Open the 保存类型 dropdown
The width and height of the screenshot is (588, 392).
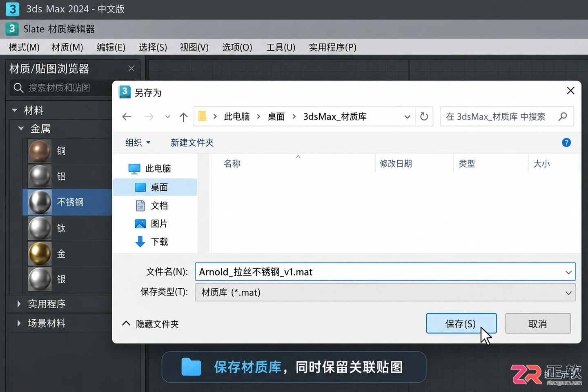click(385, 292)
